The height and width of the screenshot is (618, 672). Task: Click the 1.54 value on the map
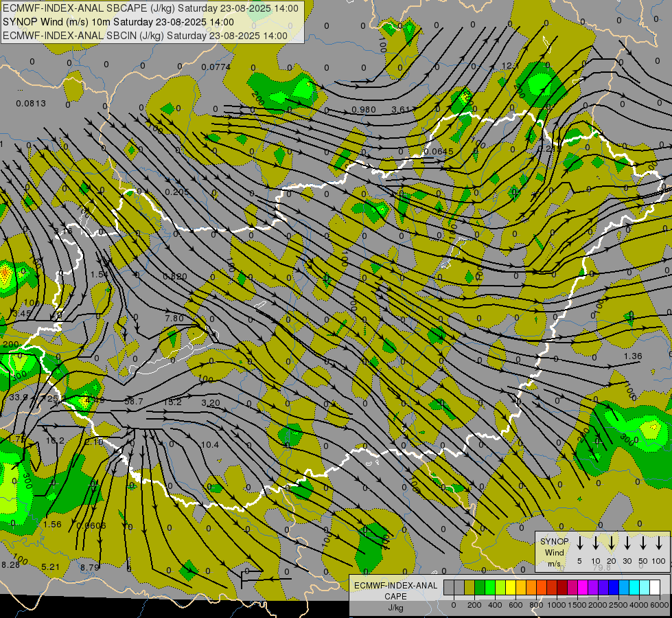pyautogui.click(x=100, y=274)
